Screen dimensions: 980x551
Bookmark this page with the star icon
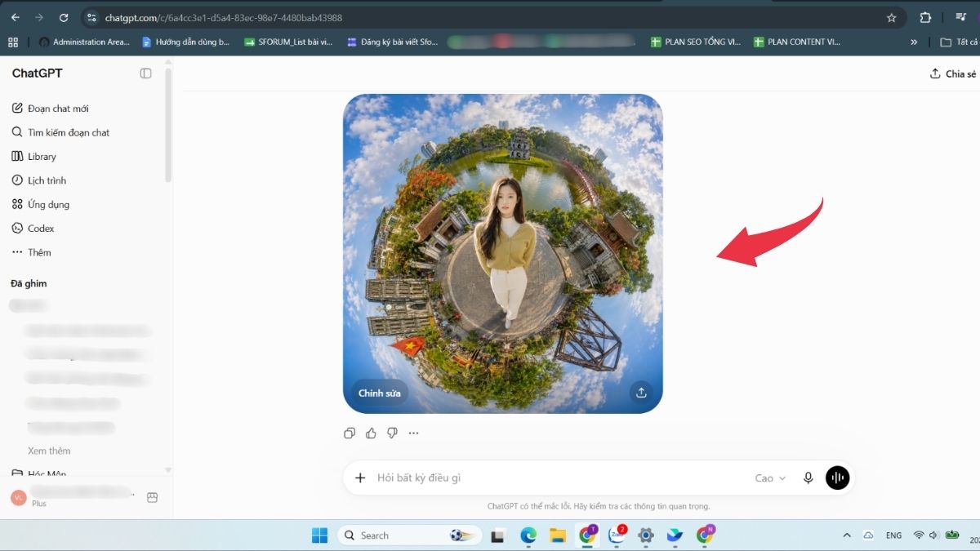pos(891,17)
